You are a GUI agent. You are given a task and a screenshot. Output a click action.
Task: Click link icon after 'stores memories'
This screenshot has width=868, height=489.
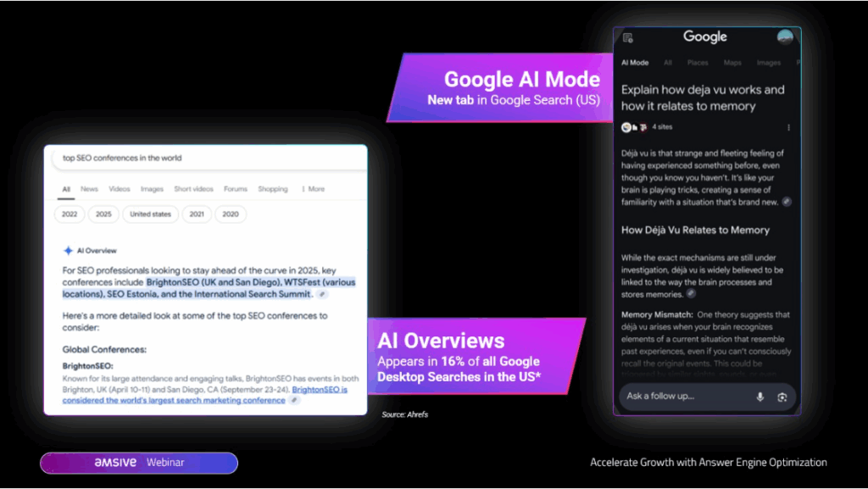click(x=691, y=294)
